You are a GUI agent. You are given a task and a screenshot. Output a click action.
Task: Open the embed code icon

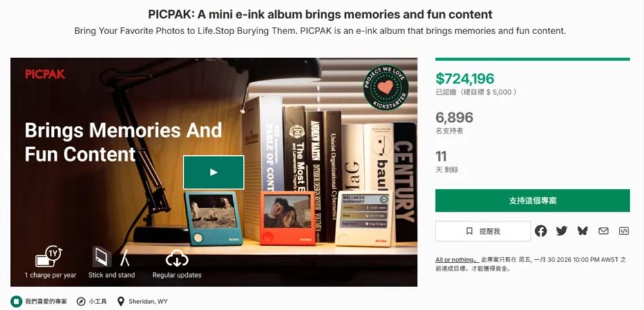[623, 231]
